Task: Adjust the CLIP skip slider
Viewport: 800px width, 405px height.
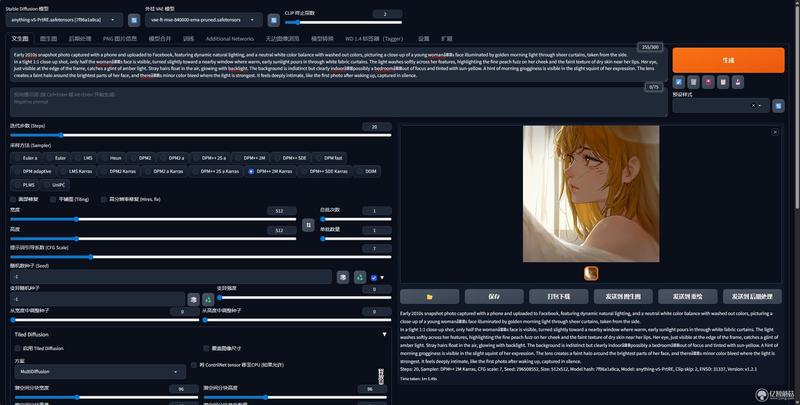Action: (x=343, y=22)
